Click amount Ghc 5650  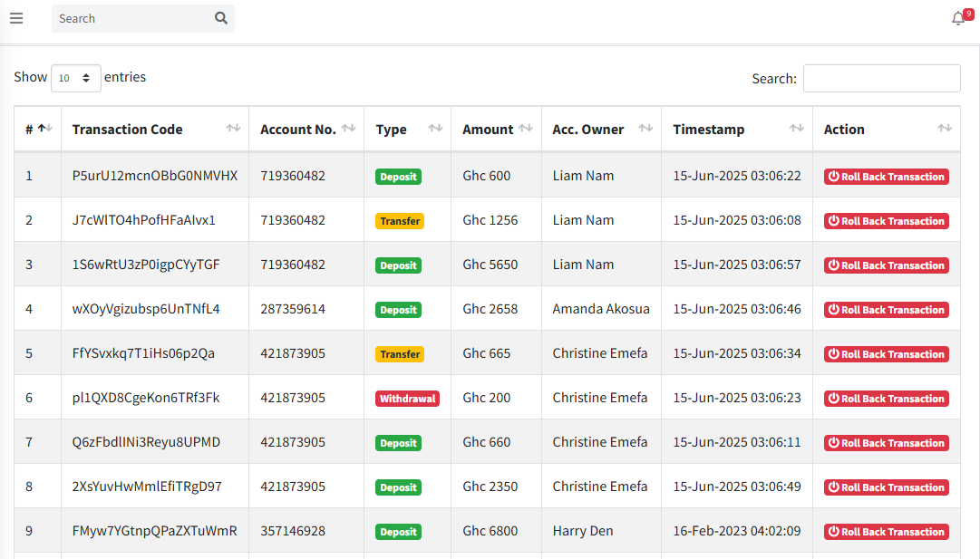point(490,265)
